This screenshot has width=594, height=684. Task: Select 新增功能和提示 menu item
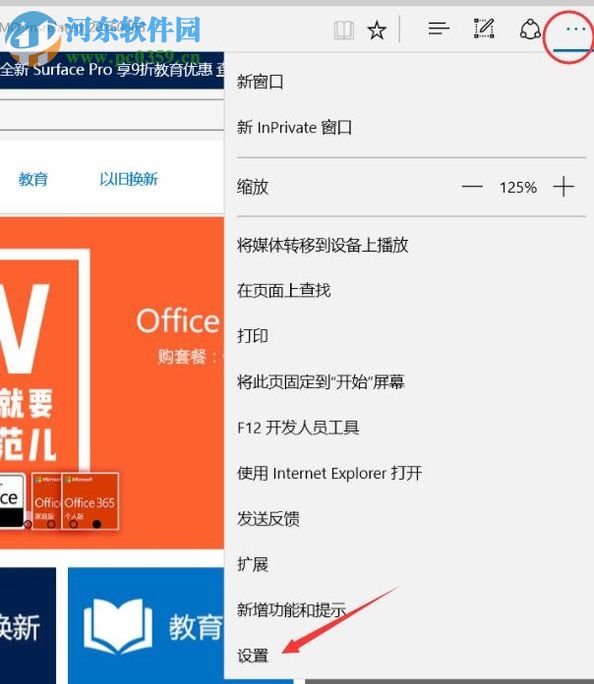pyautogui.click(x=291, y=609)
